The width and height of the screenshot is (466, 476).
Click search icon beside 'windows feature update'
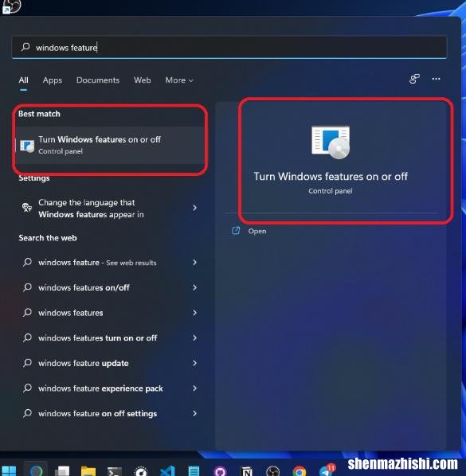pos(27,363)
